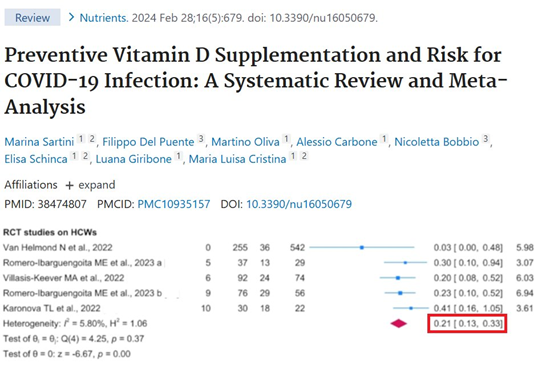Select the article title heading text
Image resolution: width=550 pixels, height=368 pixels.
[x=256, y=81]
